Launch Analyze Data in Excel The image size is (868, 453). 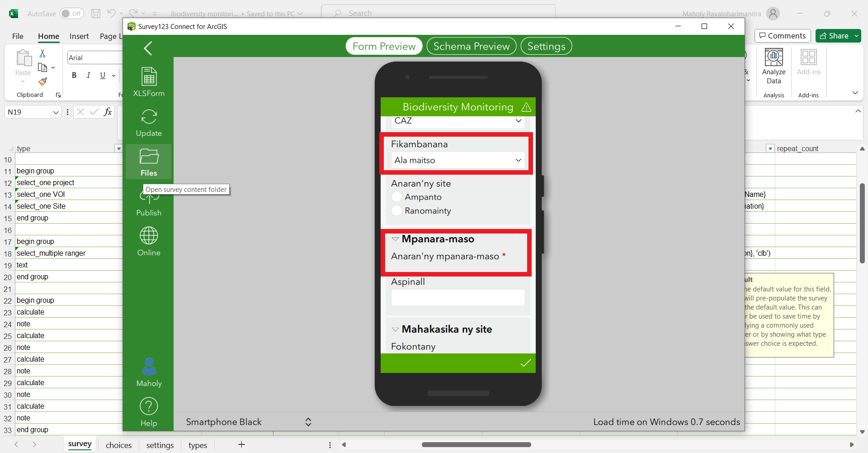(773, 67)
